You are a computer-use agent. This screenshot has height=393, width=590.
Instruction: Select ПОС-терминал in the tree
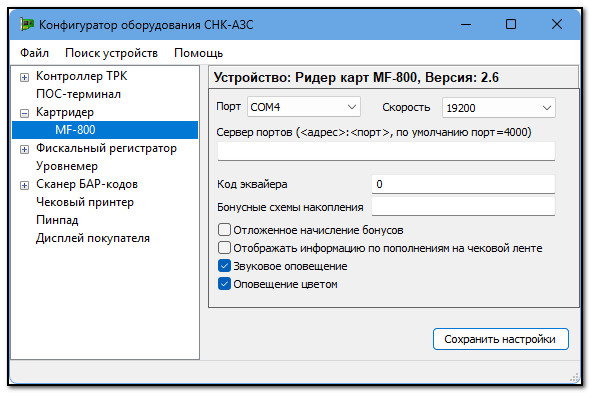[78, 94]
